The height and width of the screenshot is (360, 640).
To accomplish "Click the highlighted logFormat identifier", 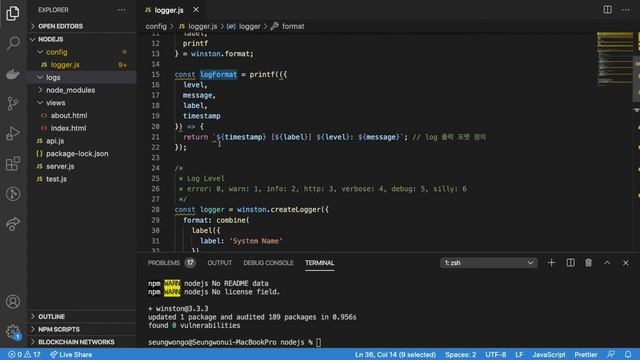I will point(218,74).
